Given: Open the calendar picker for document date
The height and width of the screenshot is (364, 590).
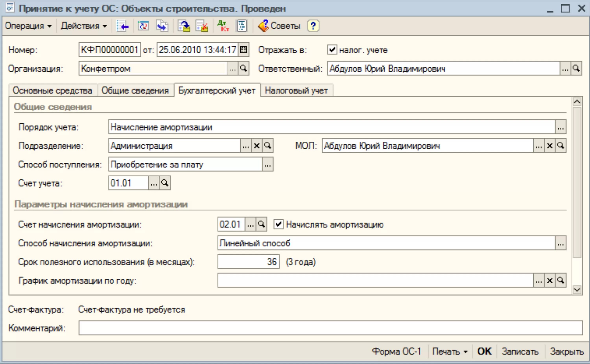Looking at the screenshot, I should point(243,50).
